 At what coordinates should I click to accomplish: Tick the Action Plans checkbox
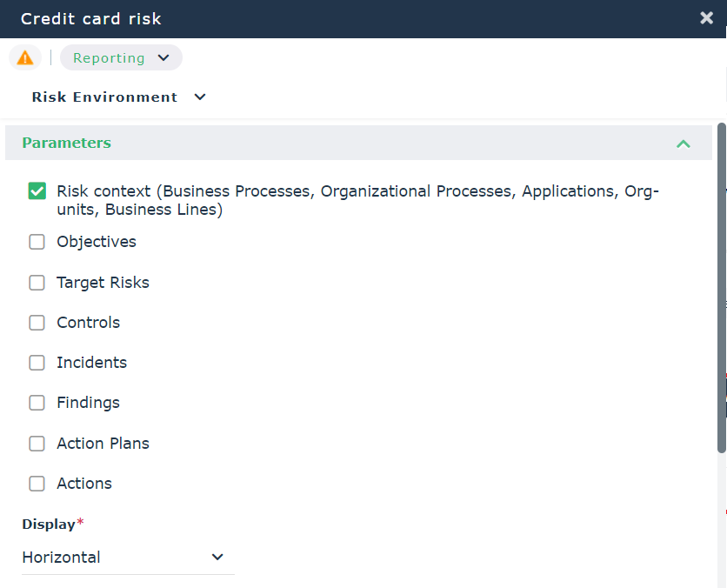click(37, 444)
